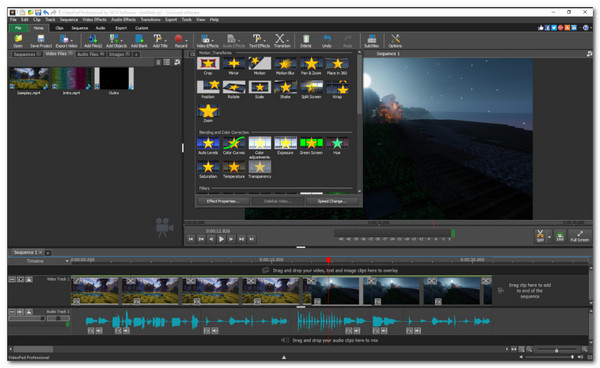Open a project with the Open icon
This screenshot has width=600, height=368.
18,40
